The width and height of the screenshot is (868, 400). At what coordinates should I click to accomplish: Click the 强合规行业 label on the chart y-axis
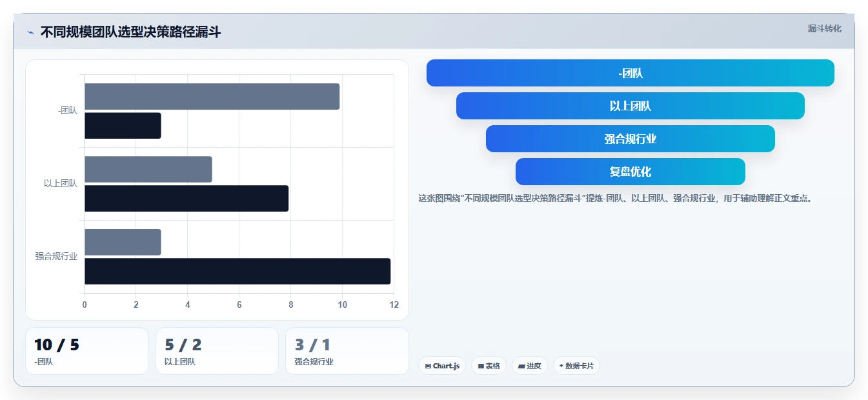(56, 256)
